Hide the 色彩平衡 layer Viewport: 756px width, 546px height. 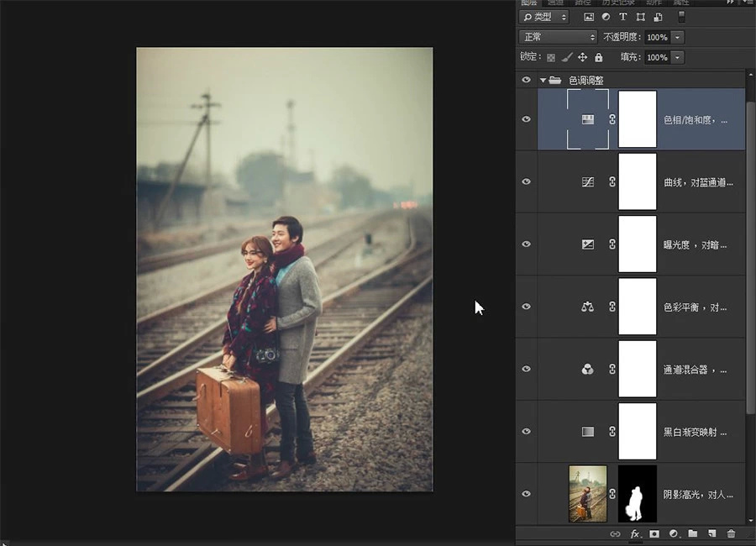click(527, 307)
